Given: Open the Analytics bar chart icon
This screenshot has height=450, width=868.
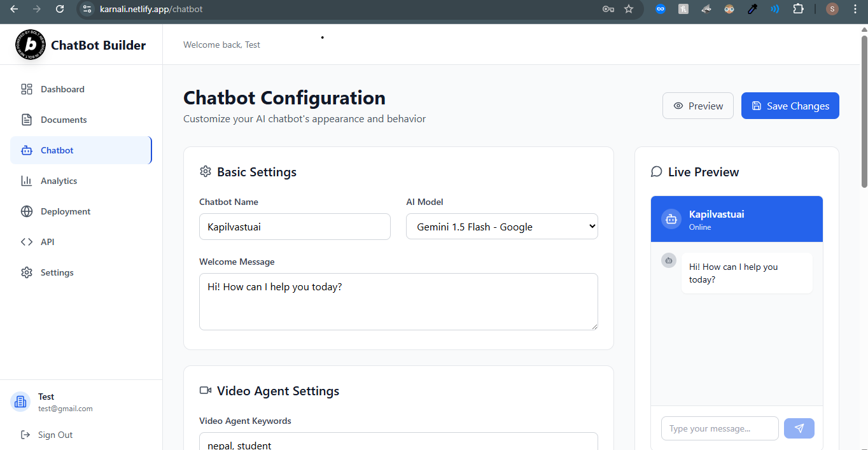Looking at the screenshot, I should (27, 181).
